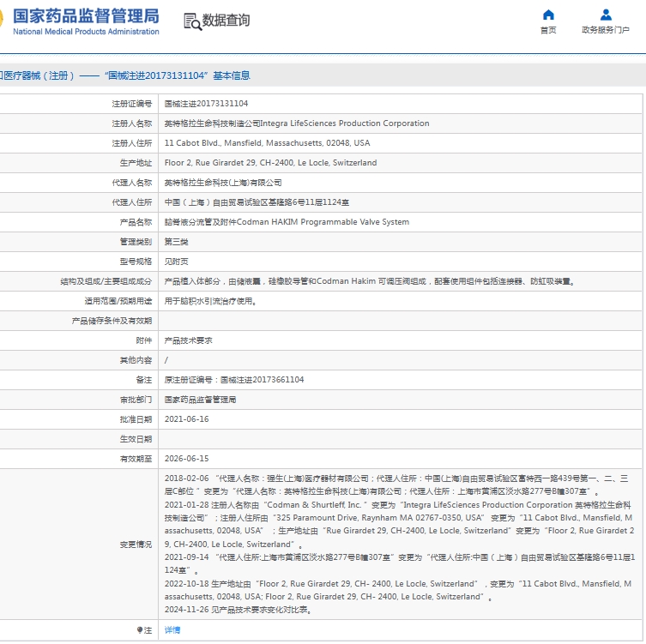Click the 型号规格 row label
Screen dimensions: 646x644
coord(136,262)
